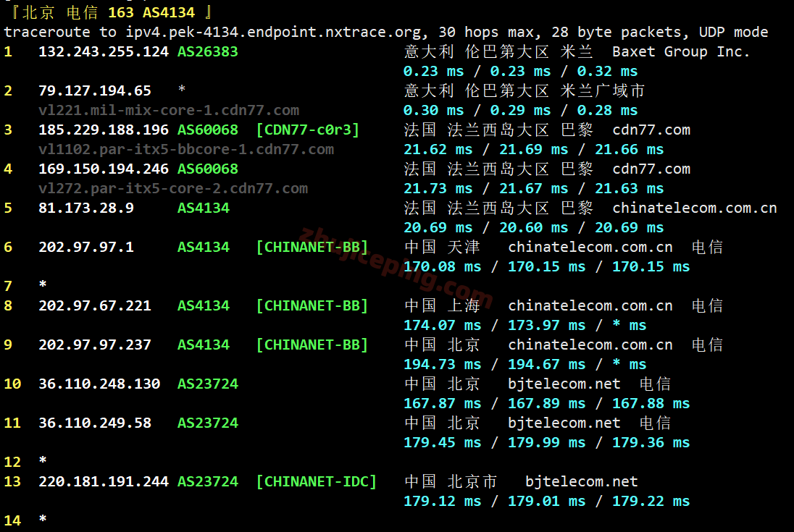The width and height of the screenshot is (794, 532).
Task: Click location text 中国 天津
Action: pos(442,247)
